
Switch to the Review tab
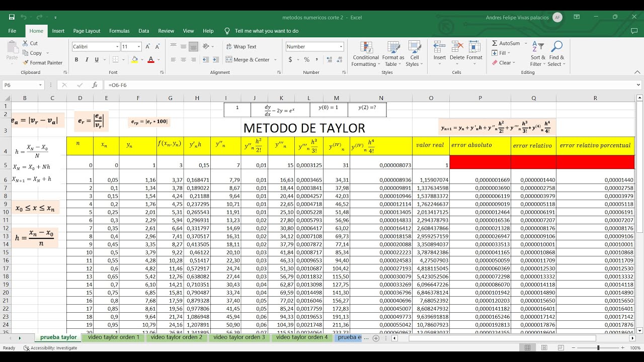[166, 31]
